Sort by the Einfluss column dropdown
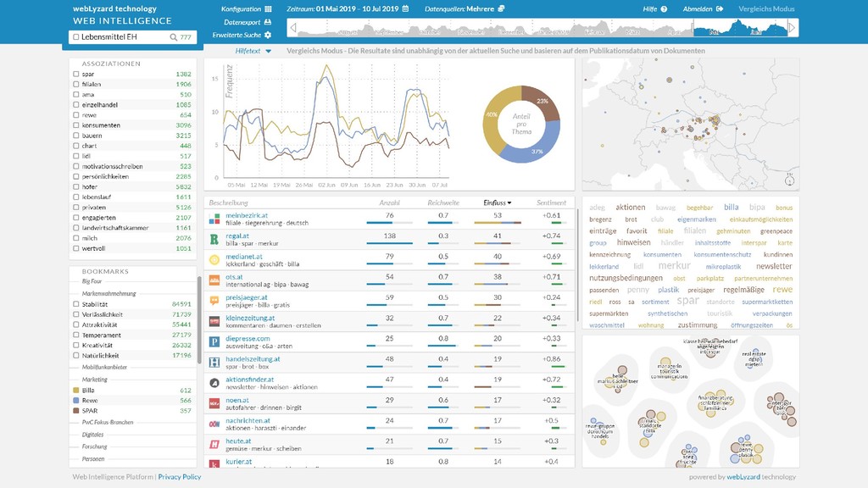The image size is (868, 488). pos(497,203)
